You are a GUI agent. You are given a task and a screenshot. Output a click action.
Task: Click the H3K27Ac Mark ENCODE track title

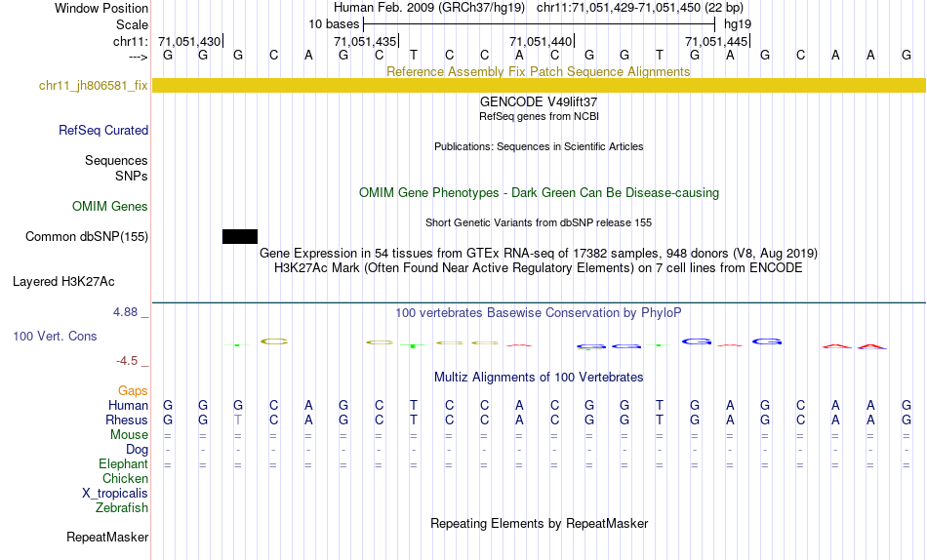pyautogui.click(x=539, y=268)
